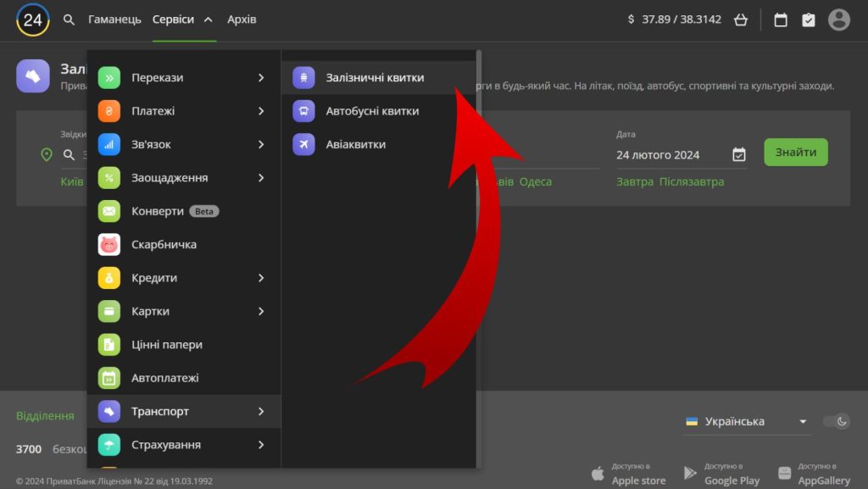Click the Скарбничка piggy bank icon
This screenshot has width=868, height=489.
click(108, 245)
